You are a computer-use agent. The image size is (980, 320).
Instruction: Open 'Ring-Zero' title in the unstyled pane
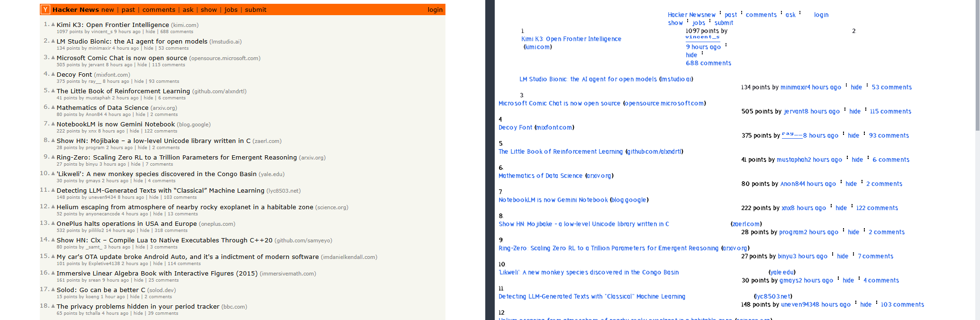click(608, 248)
